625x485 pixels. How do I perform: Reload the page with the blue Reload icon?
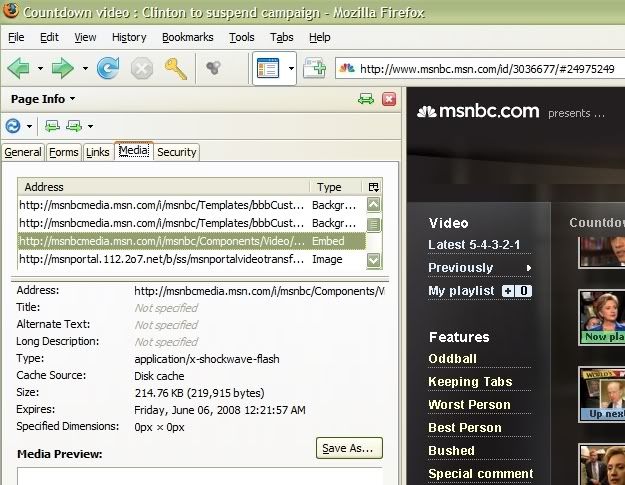(x=108, y=68)
